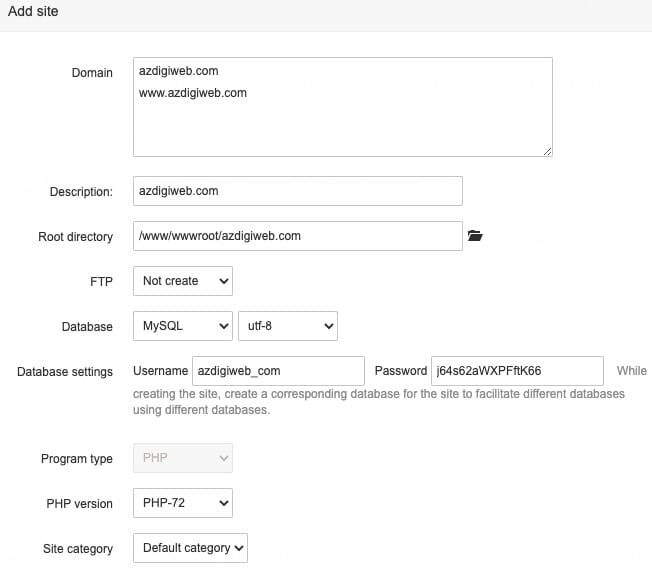
Task: Click the 'Add site' dialog title
Action: click(x=33, y=12)
